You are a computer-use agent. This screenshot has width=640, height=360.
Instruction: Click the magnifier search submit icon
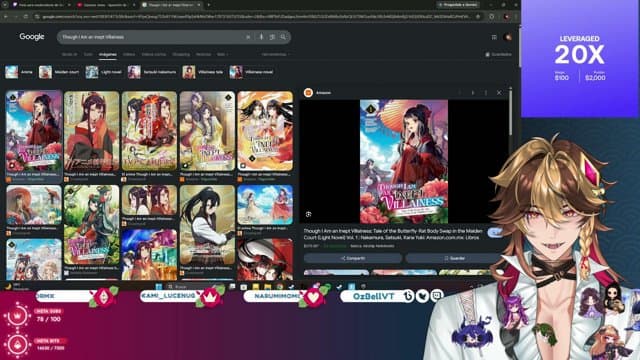tap(283, 37)
